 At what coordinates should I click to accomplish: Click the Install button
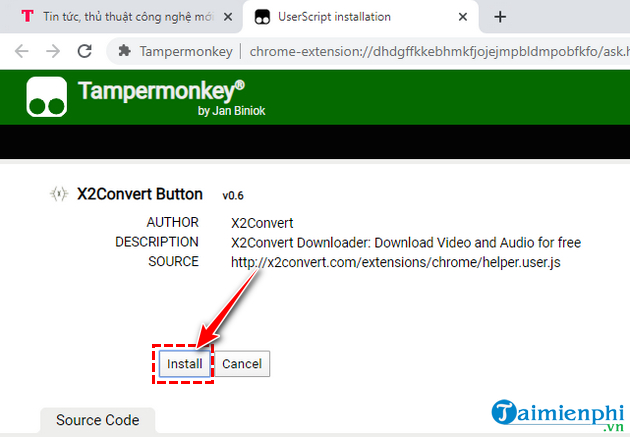coord(184,363)
